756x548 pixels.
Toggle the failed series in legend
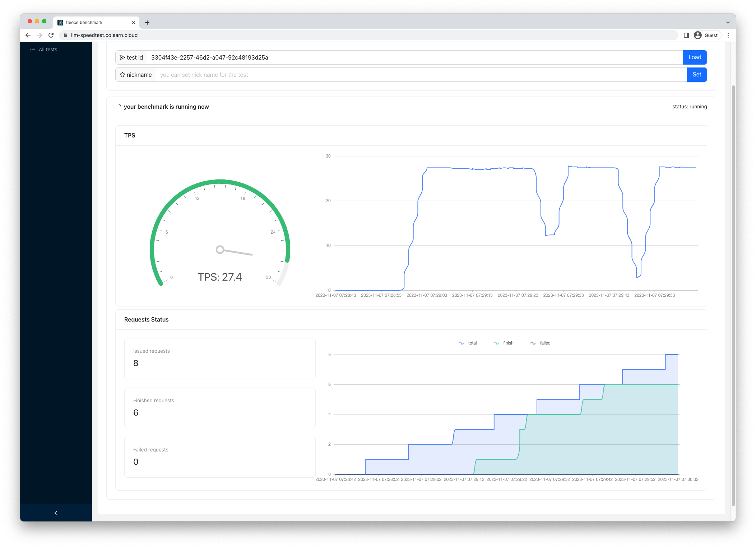[x=541, y=343]
